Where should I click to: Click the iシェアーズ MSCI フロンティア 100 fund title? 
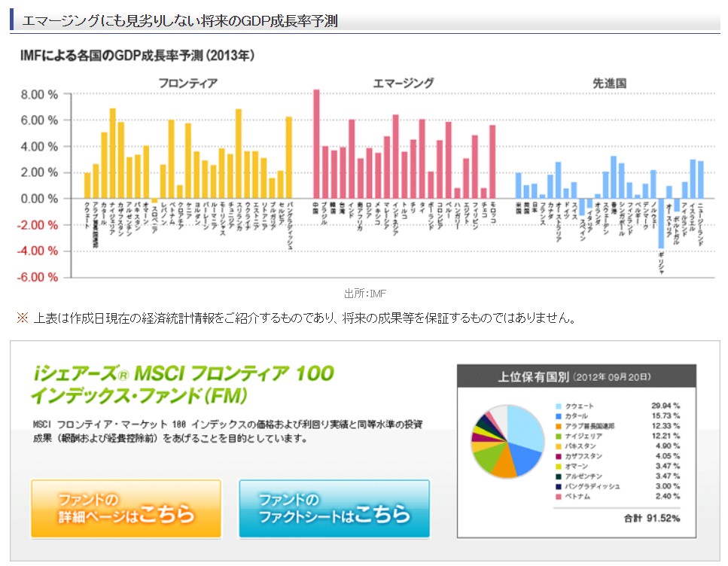[x=183, y=385]
